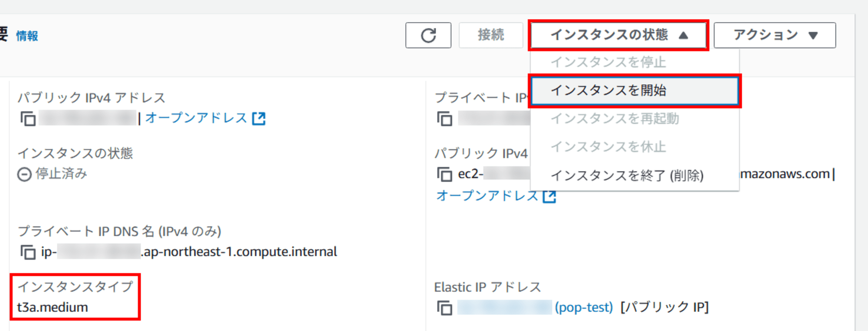Click the Elastic IP アドレス label
Screen dimensions: 868x331
(487, 287)
